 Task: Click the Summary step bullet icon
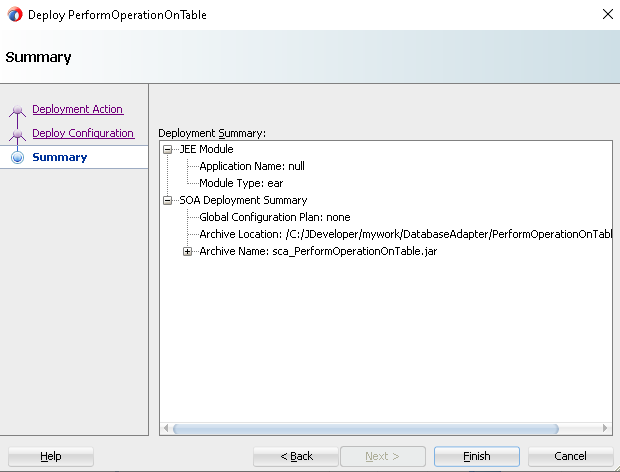pos(17,157)
